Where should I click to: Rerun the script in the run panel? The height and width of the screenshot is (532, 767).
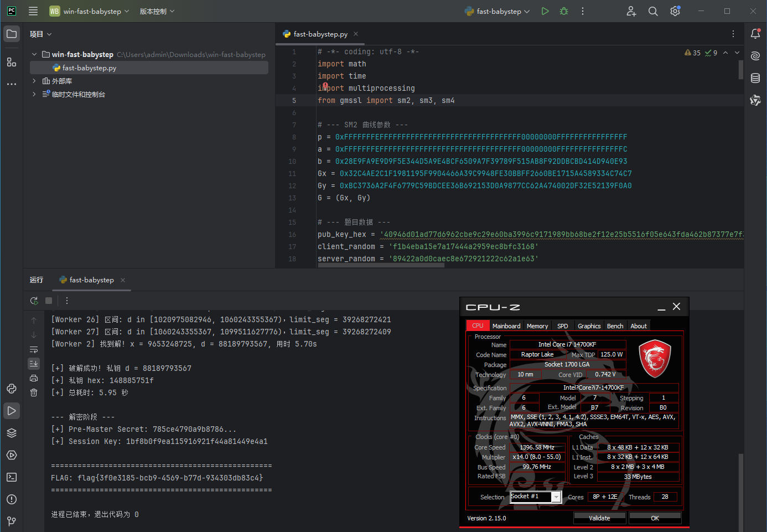pos(34,301)
